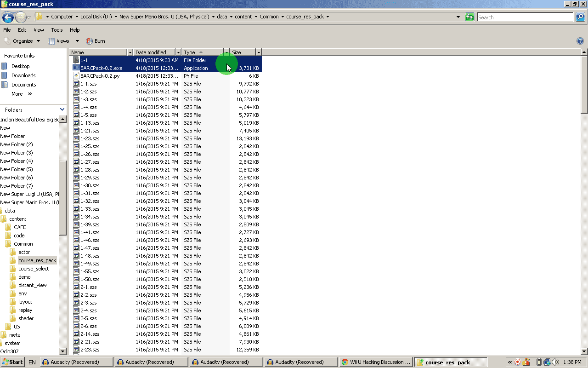588x368 pixels.
Task: Click the red recording tray icon
Action: (x=518, y=362)
